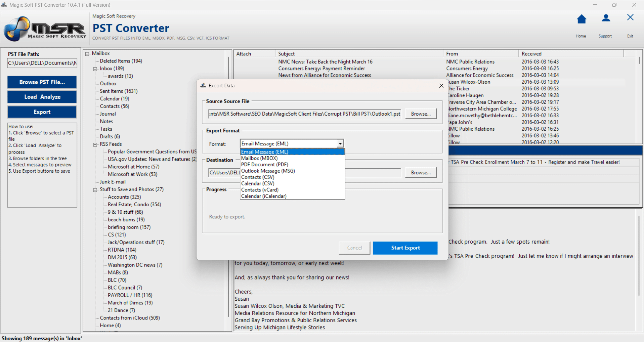Collapse the Inbox folder node
This screenshot has width=644, height=342.
95,69
